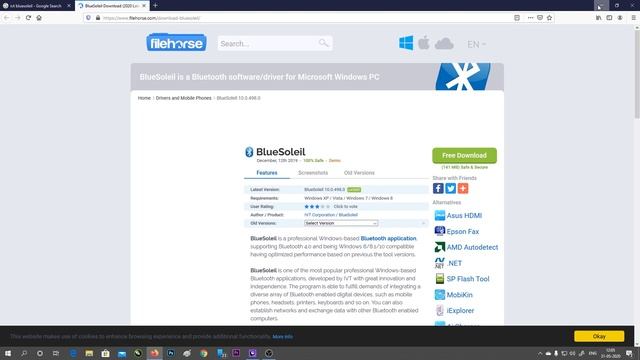
Task: Click the search magnifier icon
Action: [x=323, y=43]
